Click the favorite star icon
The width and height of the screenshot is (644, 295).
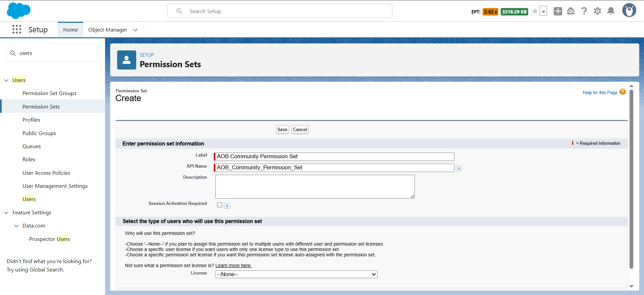pos(535,11)
